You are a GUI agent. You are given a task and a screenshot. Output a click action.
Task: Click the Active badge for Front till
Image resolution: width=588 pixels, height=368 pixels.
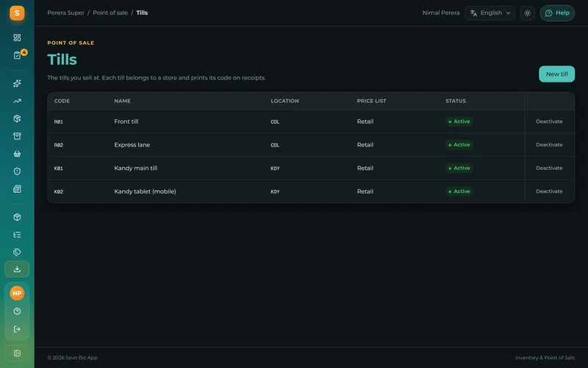(x=459, y=121)
